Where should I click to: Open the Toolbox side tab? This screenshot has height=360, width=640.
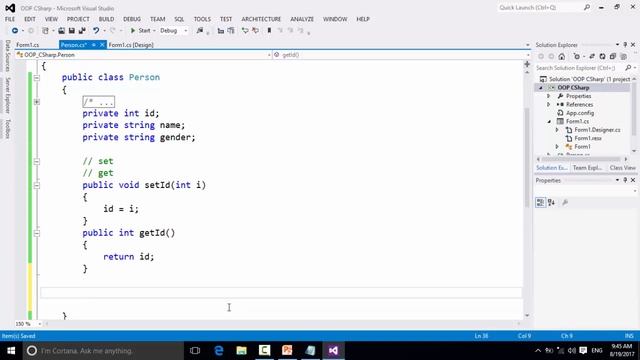point(7,129)
